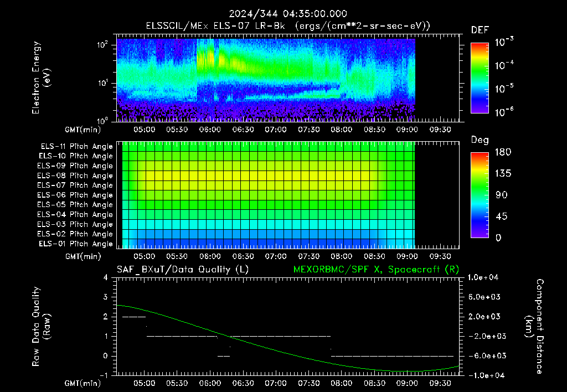Viewport: 567px width, 392px height.
Task: Click the ELS-07 Pitch Angle label
Action: click(75, 185)
